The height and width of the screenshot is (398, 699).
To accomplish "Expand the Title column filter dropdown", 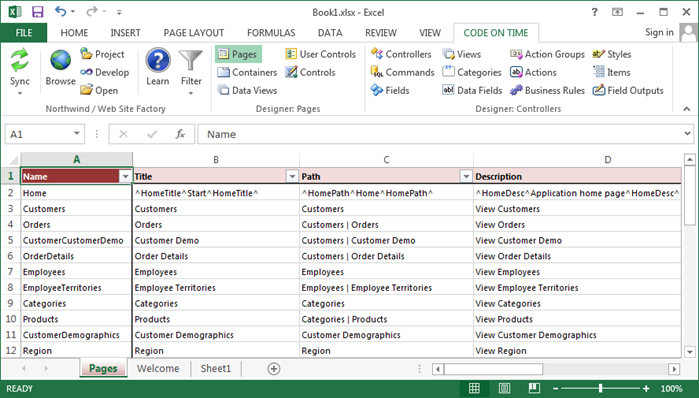I will 292,176.
